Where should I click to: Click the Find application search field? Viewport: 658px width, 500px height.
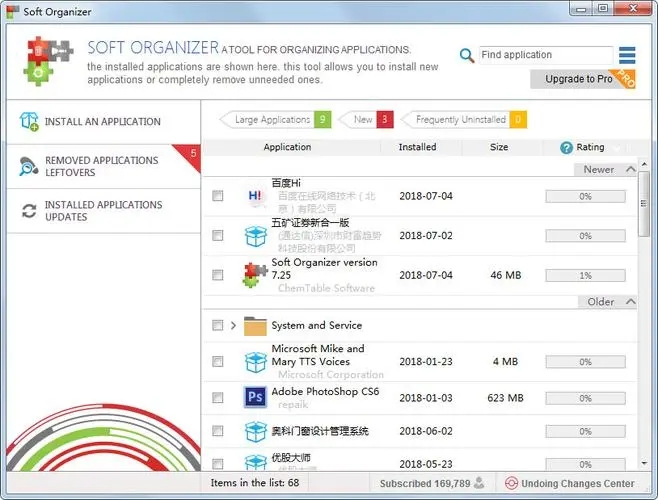tap(546, 55)
